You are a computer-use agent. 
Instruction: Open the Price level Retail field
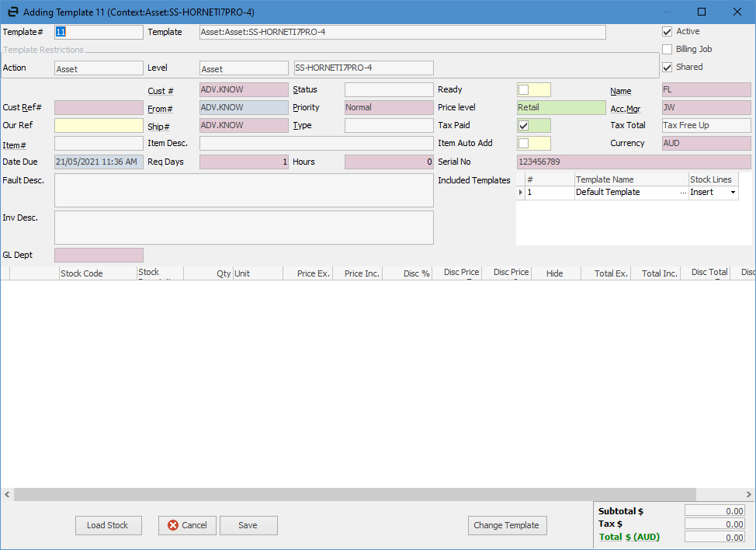[560, 108]
